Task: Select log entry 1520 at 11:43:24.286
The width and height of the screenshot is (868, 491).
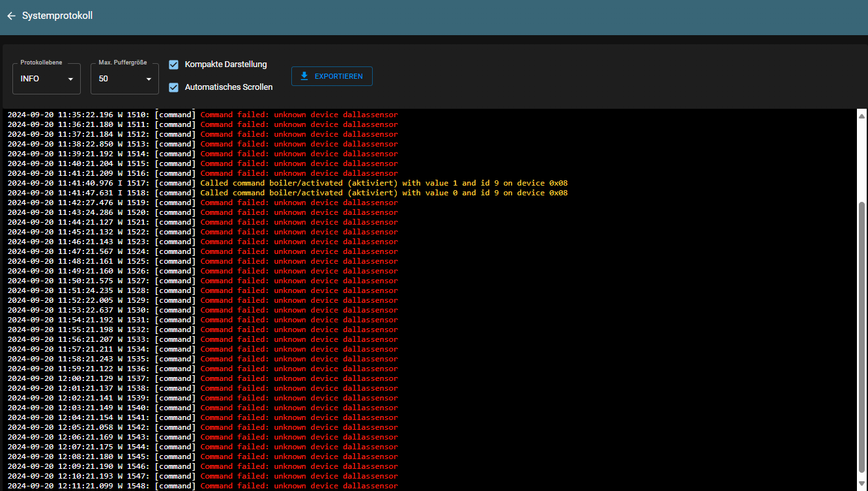Action: point(203,212)
